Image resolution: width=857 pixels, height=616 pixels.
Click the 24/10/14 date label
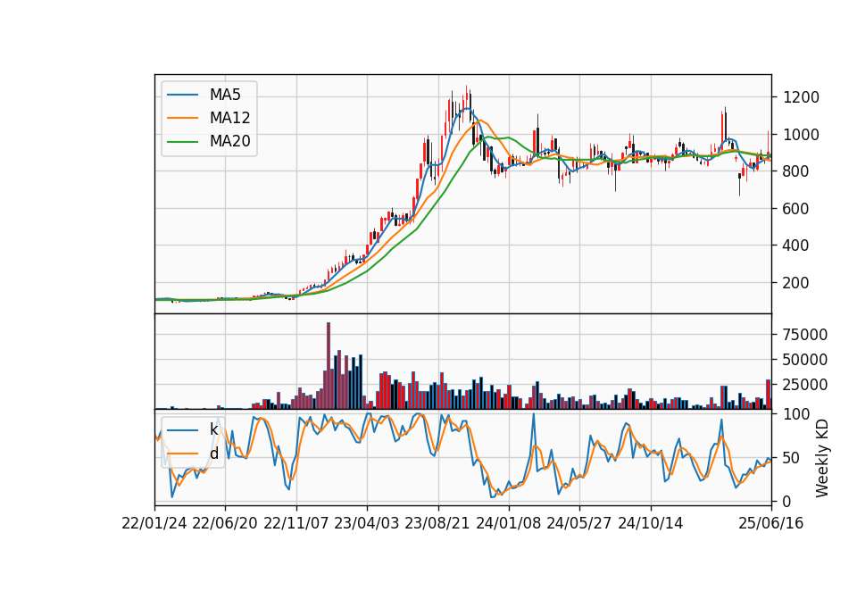click(651, 524)
